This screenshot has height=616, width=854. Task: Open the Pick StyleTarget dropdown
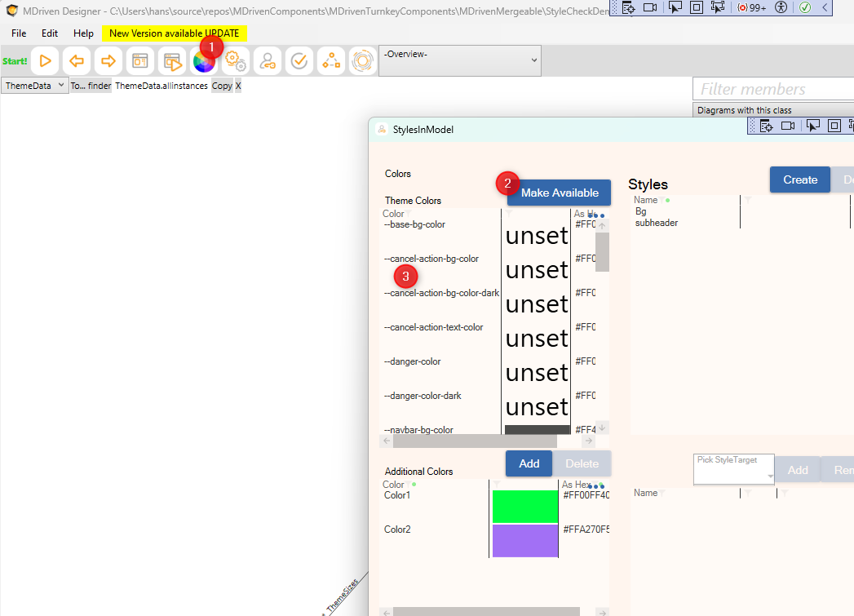pos(733,470)
